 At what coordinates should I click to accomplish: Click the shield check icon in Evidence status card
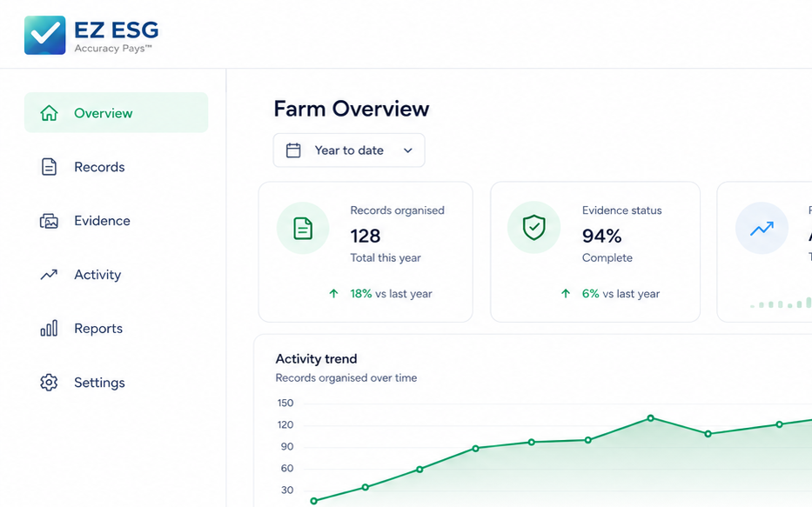coord(534,228)
